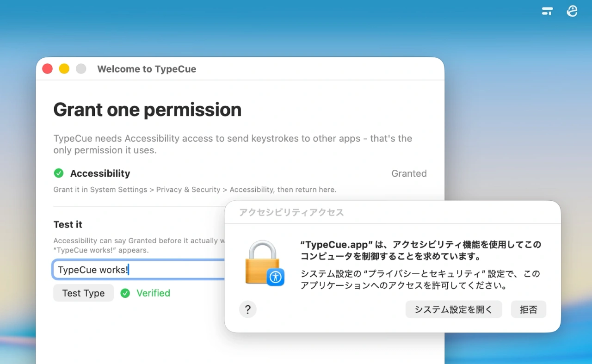Open the menu bar 'e' swirl icon

pyautogui.click(x=572, y=12)
